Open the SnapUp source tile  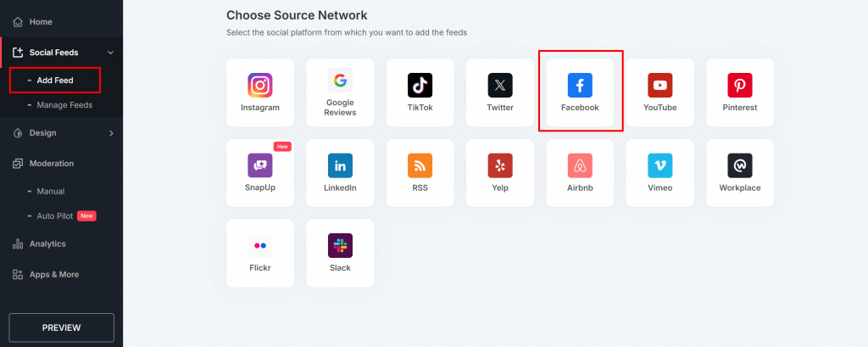[260, 165]
